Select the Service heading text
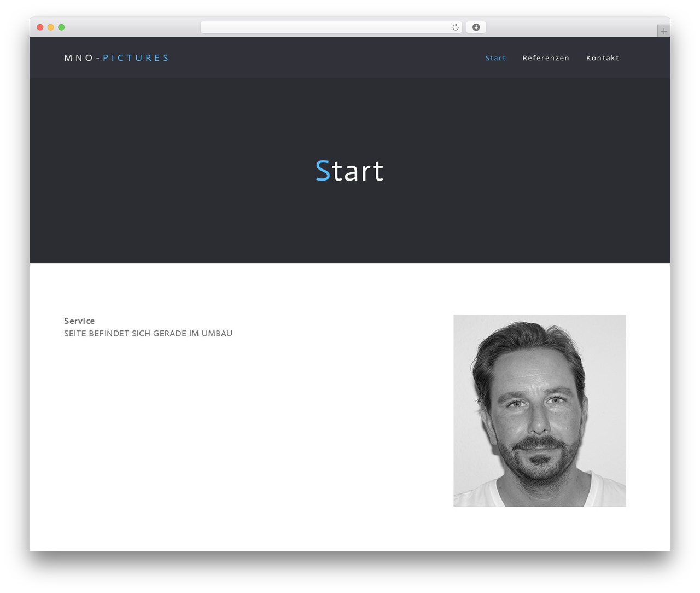 pos(79,321)
